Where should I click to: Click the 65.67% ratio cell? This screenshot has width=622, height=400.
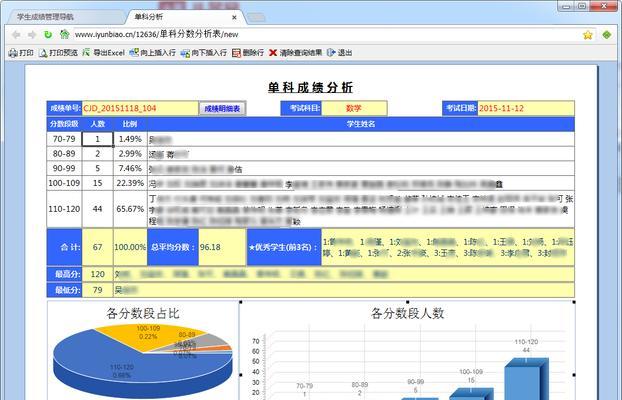(130, 209)
